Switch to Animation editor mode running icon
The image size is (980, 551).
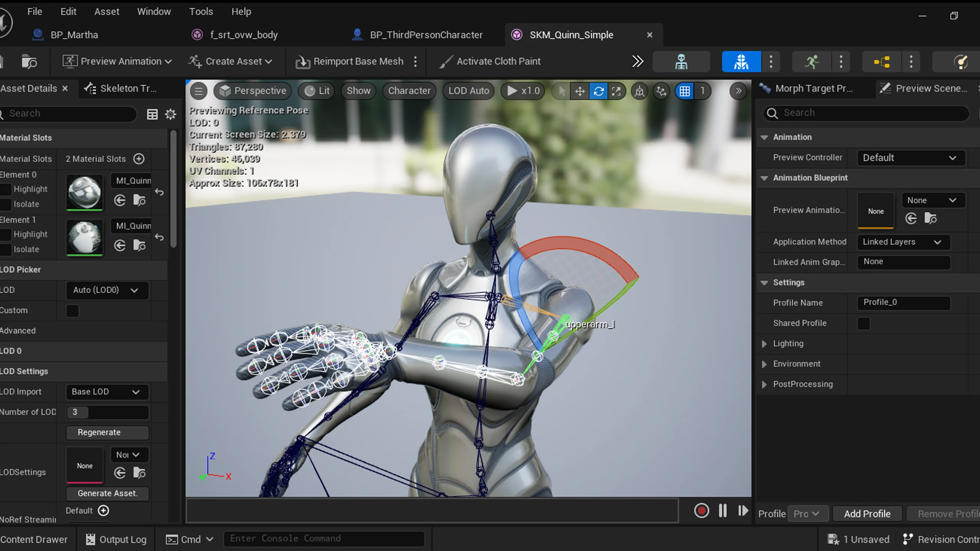click(x=811, y=62)
